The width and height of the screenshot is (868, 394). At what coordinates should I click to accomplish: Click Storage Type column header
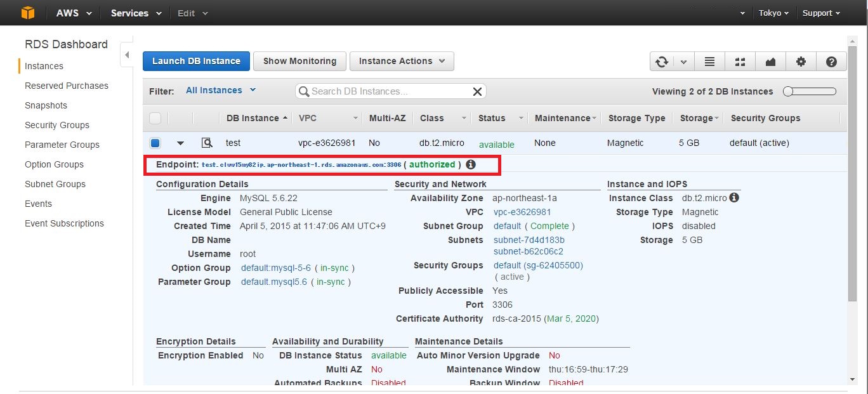coord(636,118)
